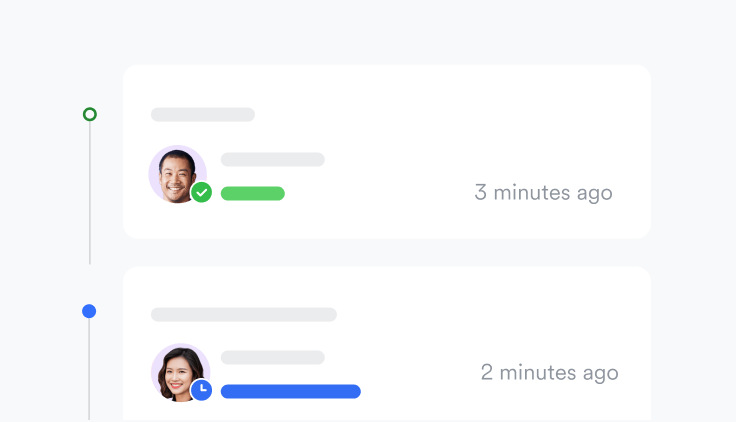This screenshot has width=736, height=422.
Task: Click the gray title placeholder in the first card
Action: 203,115
